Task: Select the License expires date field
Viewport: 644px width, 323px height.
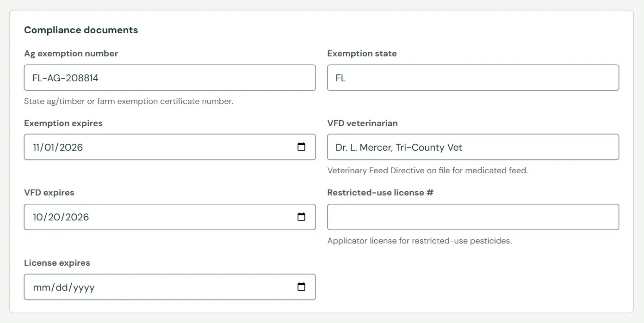Action: (x=170, y=287)
